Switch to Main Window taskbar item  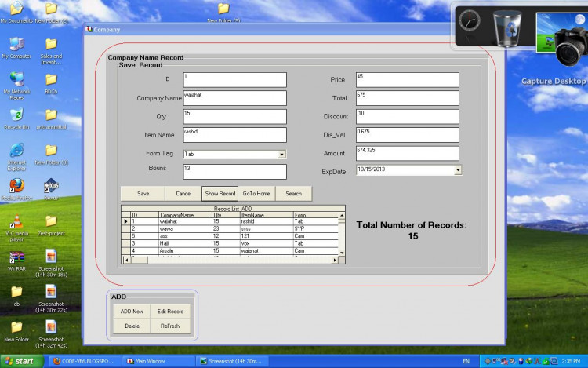(x=158, y=361)
